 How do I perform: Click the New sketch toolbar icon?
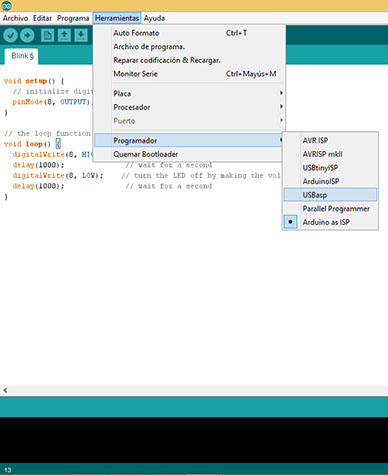pos(47,35)
